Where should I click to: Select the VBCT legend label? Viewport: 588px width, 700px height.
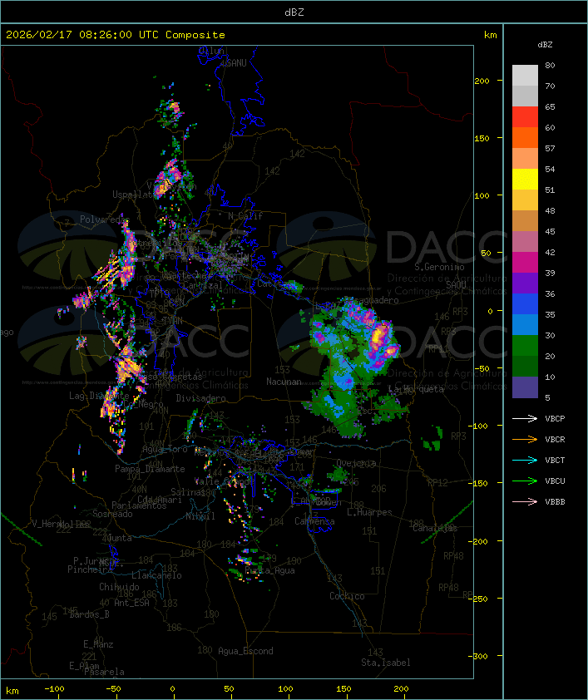(555, 461)
